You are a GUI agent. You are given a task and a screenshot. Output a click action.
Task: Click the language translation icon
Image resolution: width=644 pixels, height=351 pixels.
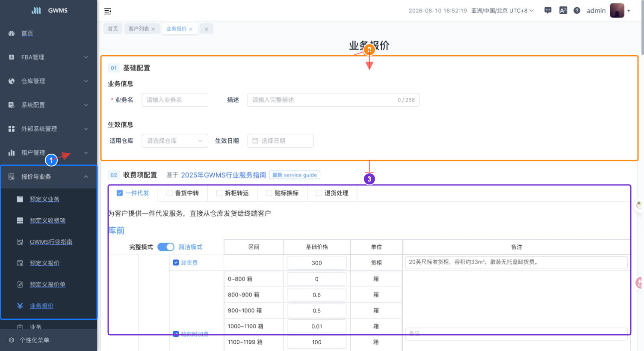(x=563, y=10)
